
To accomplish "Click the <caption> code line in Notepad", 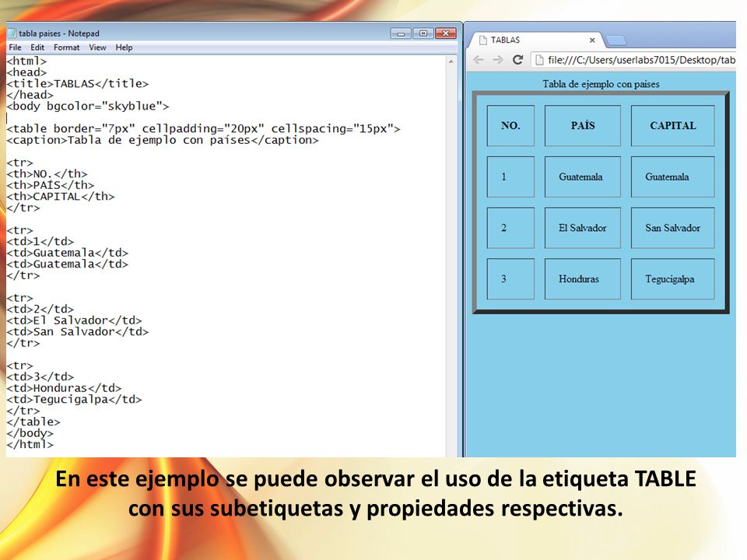I will tap(163, 140).
